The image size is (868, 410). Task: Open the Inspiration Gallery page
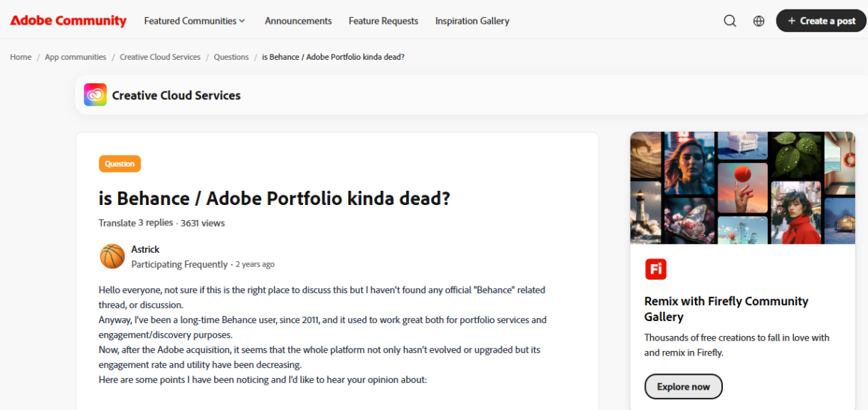tap(472, 21)
